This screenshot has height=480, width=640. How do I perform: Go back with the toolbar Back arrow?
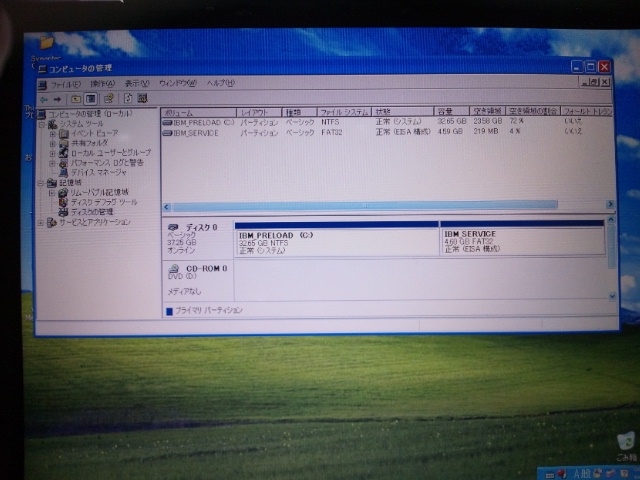(44, 99)
